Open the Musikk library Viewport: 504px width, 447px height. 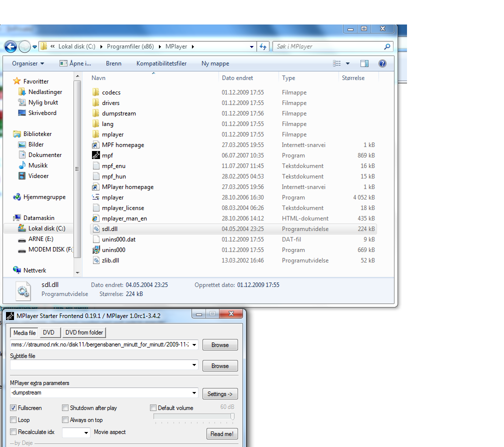pos(38,165)
